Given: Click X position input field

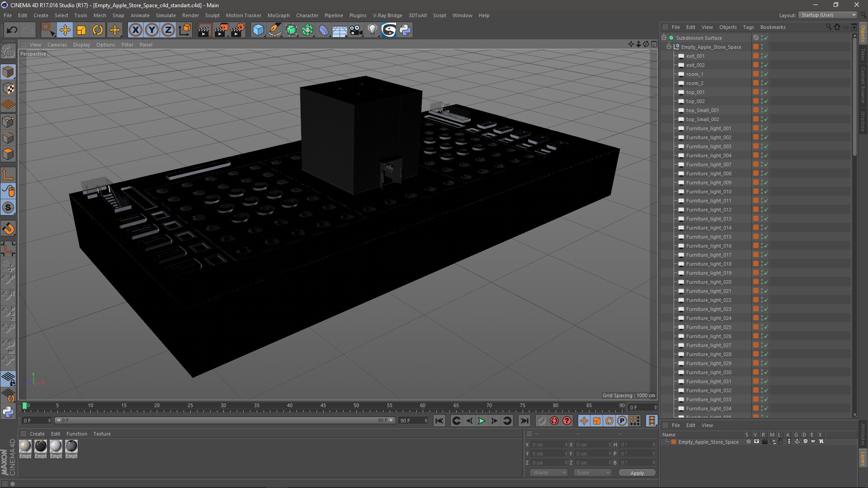Looking at the screenshot, I should [x=549, y=445].
